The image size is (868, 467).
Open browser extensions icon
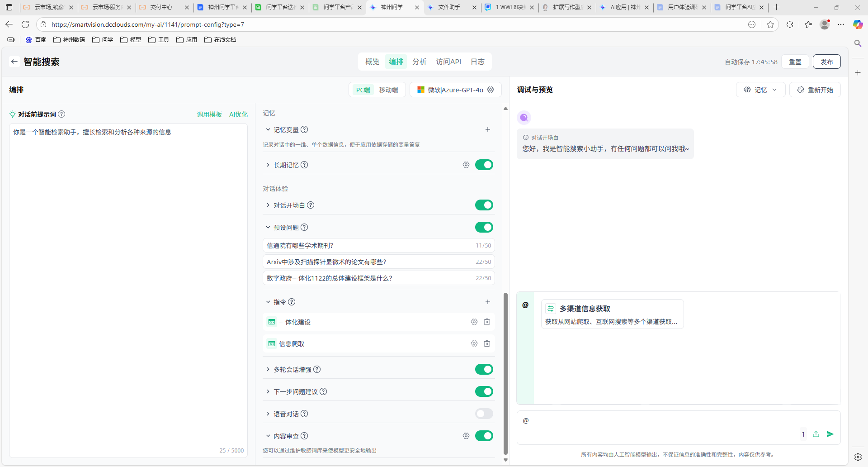pos(790,24)
